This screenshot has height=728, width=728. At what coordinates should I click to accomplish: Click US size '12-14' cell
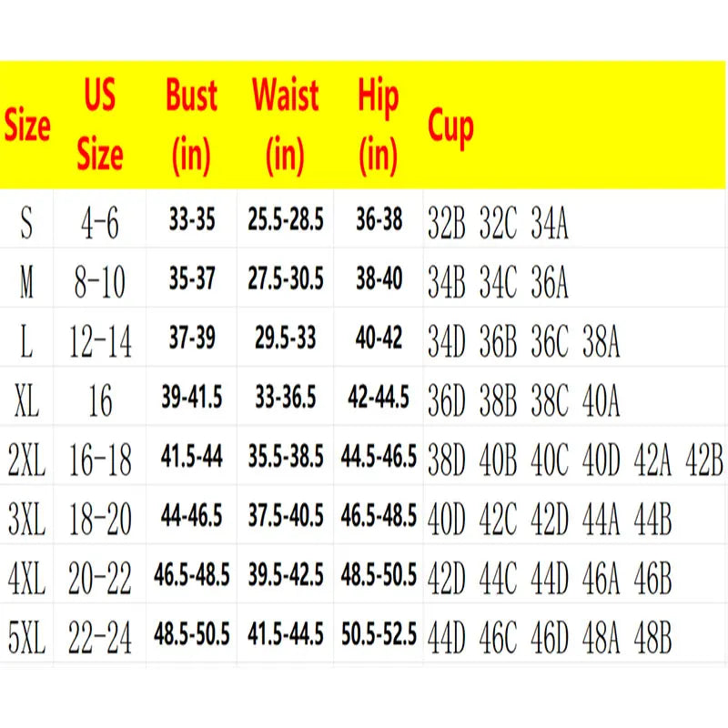pos(100,340)
